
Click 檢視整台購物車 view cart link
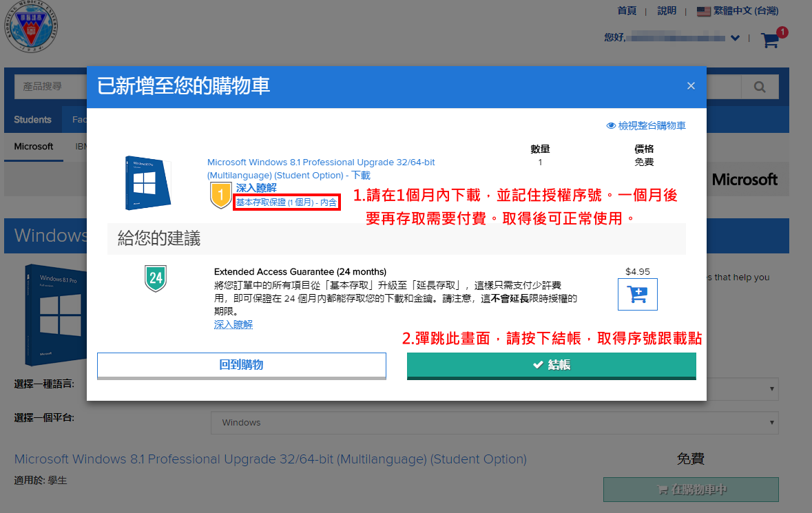point(646,126)
